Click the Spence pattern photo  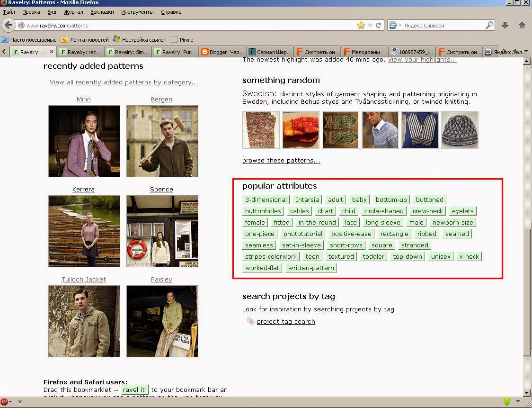point(162,231)
